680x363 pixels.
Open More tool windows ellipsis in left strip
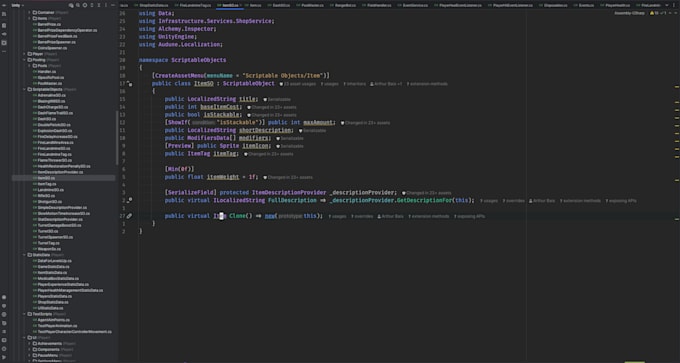(4, 51)
